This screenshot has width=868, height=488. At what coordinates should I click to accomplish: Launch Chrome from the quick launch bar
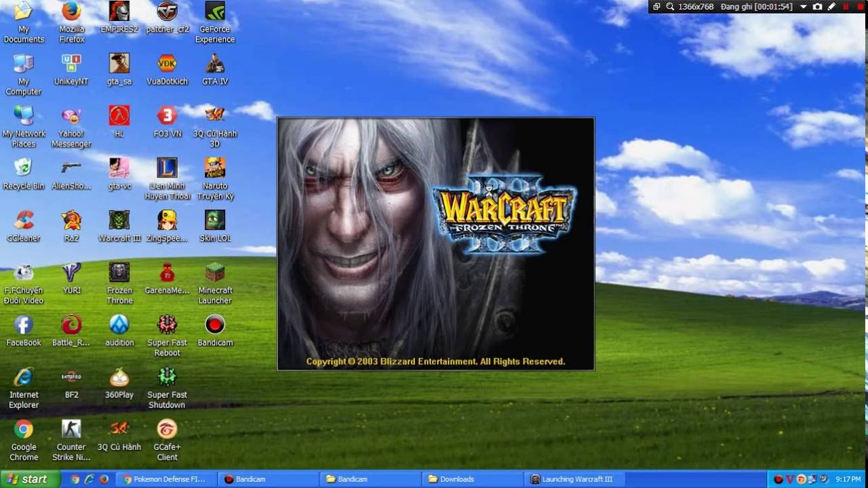(x=75, y=479)
